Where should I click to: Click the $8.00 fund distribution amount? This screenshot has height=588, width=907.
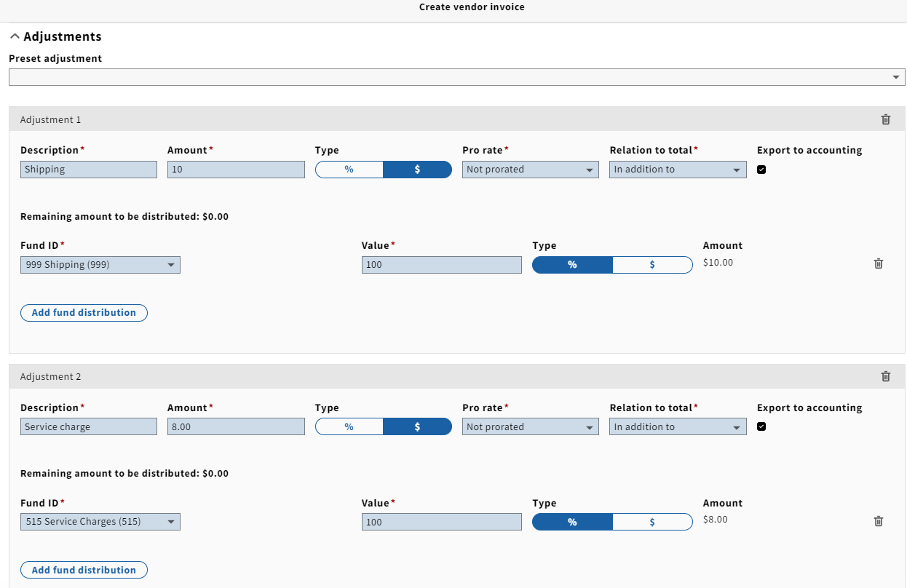(x=716, y=520)
